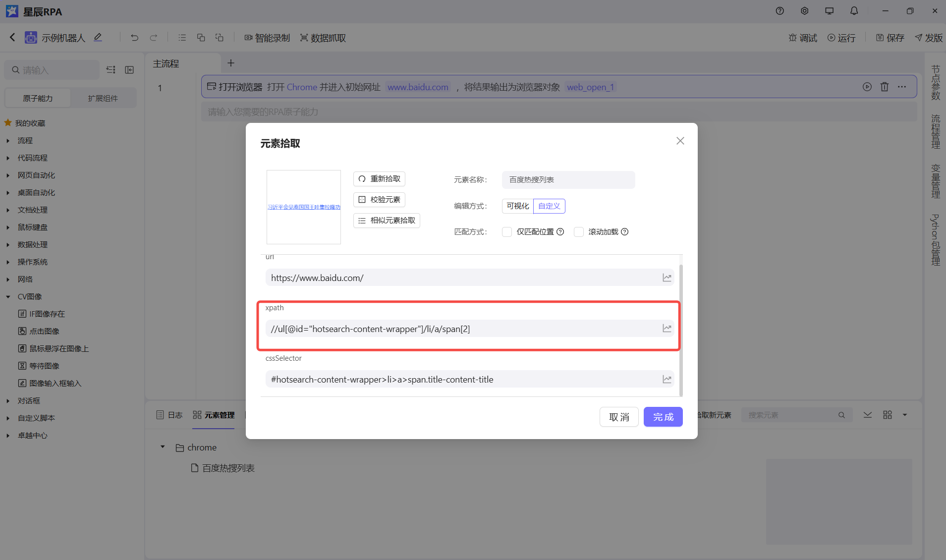This screenshot has height=560, width=946.
Task: Open the notification bell
Action: 854,11
